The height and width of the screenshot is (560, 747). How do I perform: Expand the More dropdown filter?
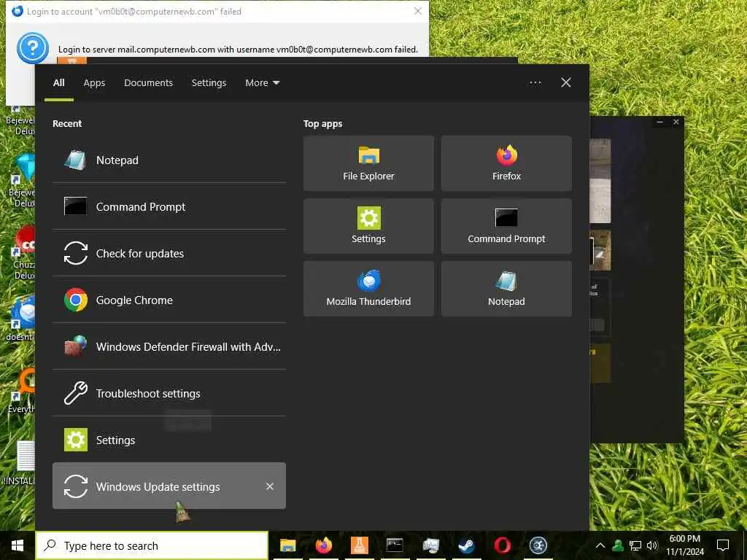click(262, 83)
